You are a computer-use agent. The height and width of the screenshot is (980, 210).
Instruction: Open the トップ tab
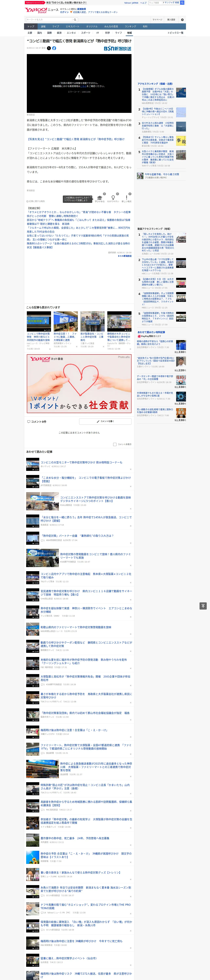pyautogui.click(x=31, y=27)
